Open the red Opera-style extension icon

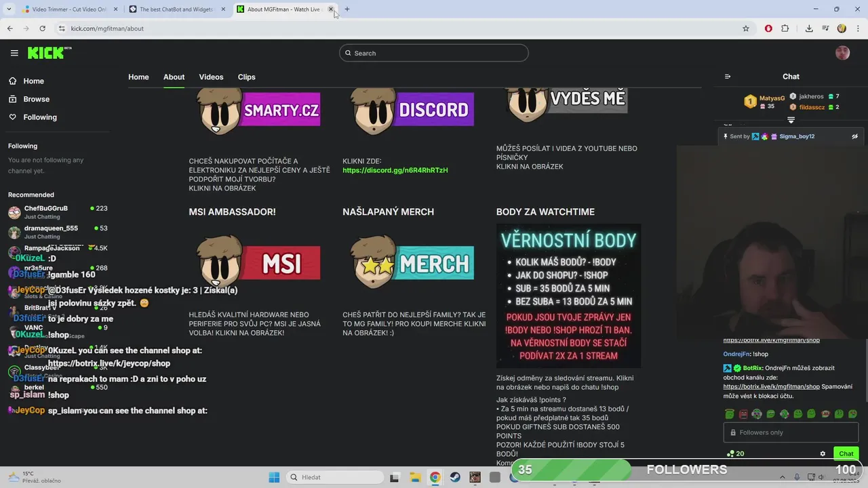(768, 28)
